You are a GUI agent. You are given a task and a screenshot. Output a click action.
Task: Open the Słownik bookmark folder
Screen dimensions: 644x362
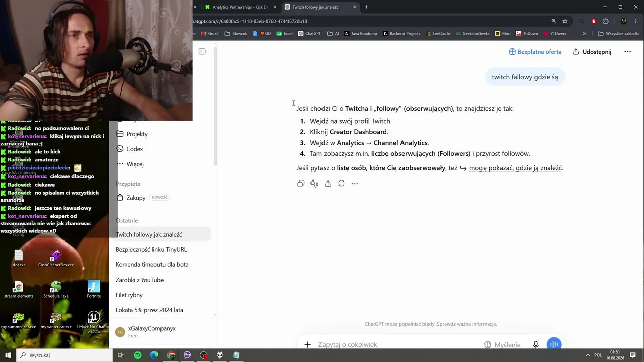point(235,34)
